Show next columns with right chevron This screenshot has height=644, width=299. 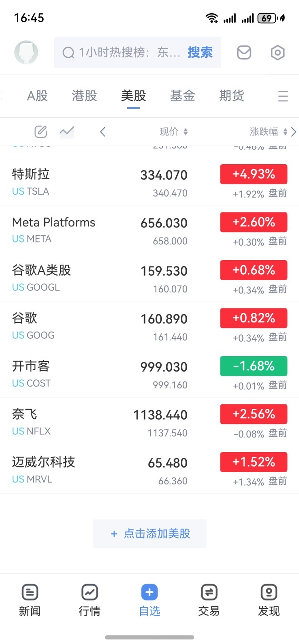(294, 132)
